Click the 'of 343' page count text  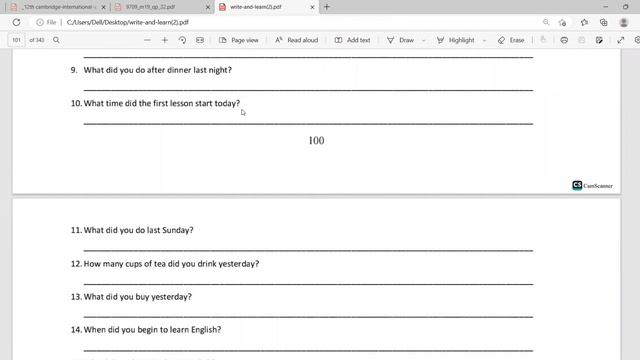coord(37,40)
